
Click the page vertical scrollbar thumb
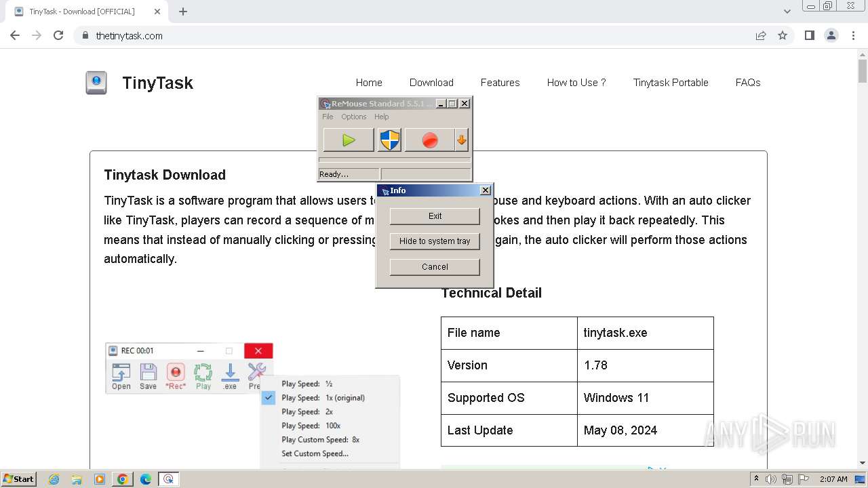coord(863,70)
